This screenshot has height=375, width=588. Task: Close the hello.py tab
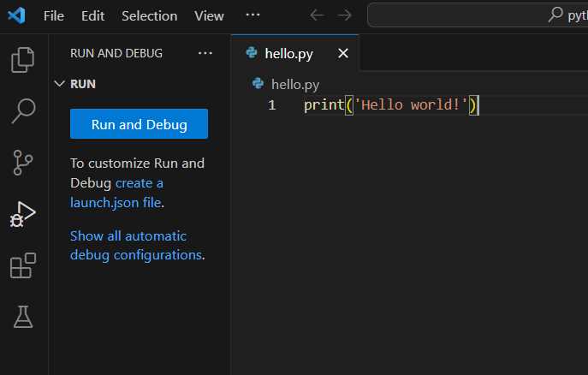coord(342,53)
